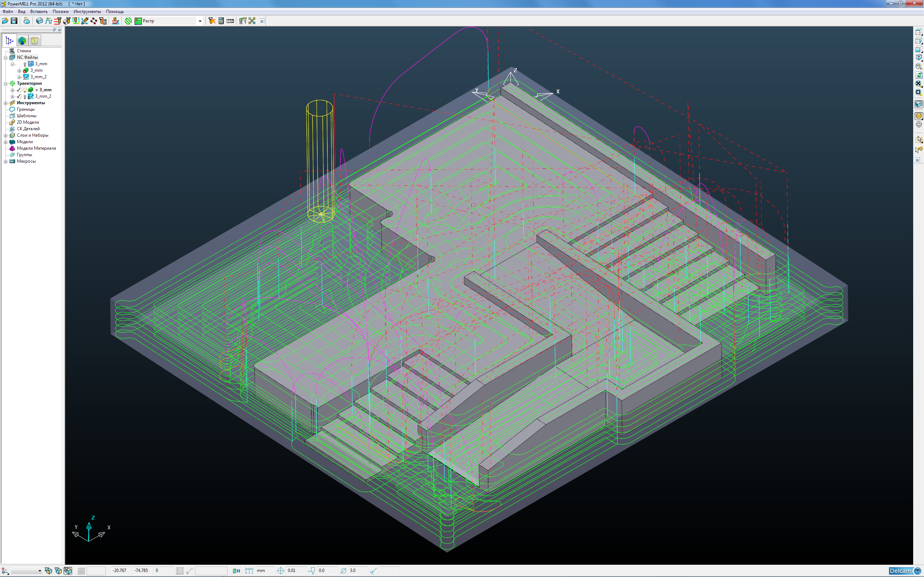Viewport: 924px width, 577px height.
Task: Expand the Инструменты tree node
Action: [6, 103]
